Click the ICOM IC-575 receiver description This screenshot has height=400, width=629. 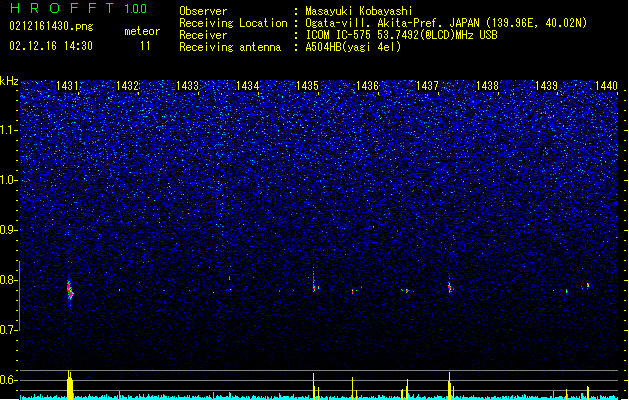402,35
